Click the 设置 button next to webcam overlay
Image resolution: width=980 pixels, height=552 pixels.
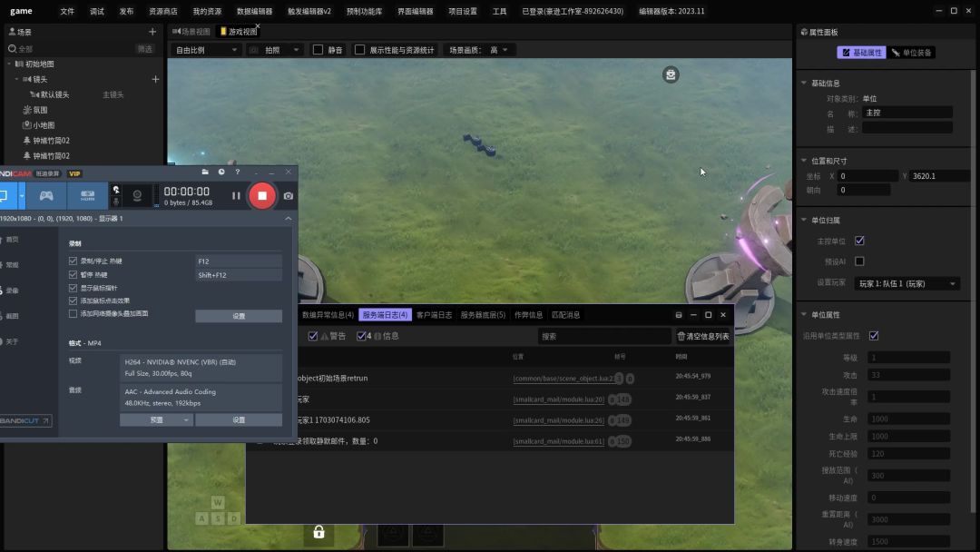[239, 316]
